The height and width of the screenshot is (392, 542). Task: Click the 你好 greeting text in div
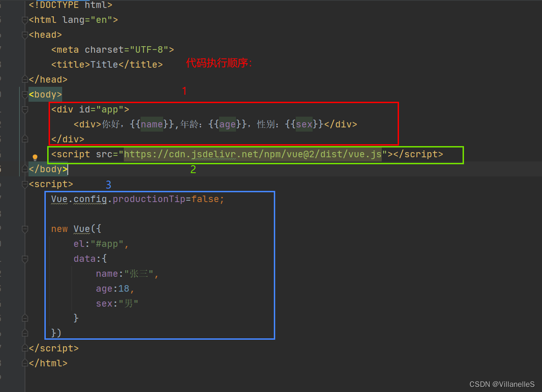111,124
